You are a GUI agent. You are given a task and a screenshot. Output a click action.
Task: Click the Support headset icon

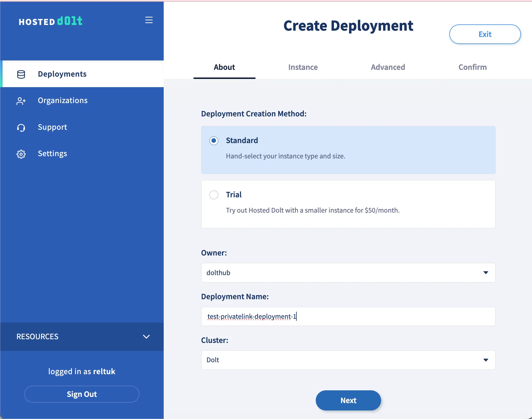pos(21,127)
